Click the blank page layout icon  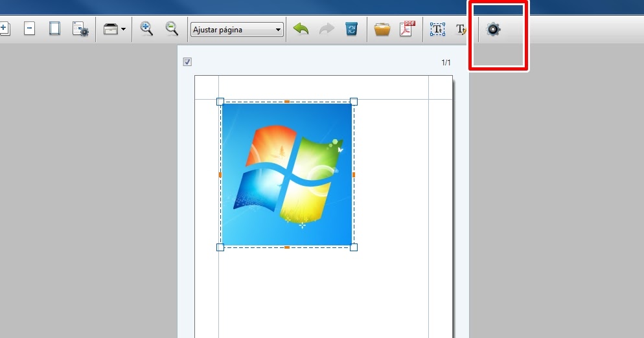tap(55, 29)
